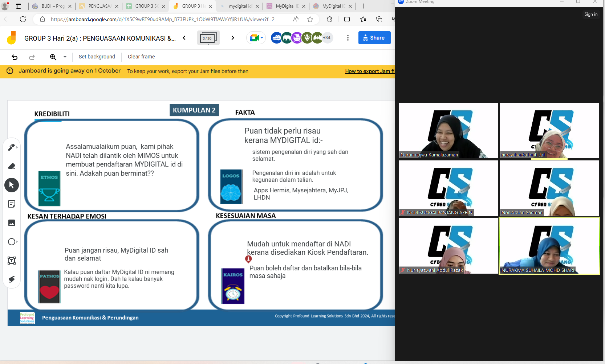Open the Google Meet dropdown
The width and height of the screenshot is (605, 364).
tap(256, 38)
